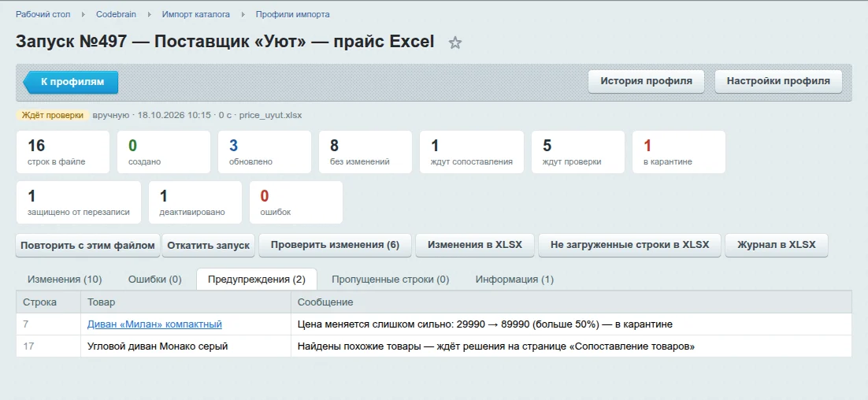868x400 pixels.
Task: Click the 0 ошибок card
Action: [x=296, y=202]
